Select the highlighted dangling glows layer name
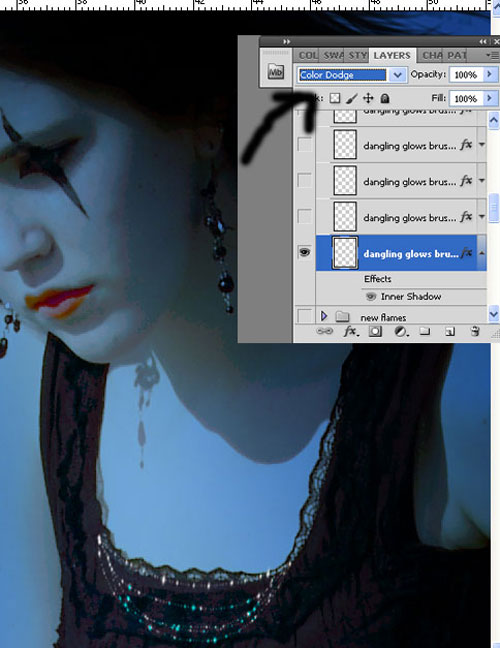500x648 pixels. point(411,254)
